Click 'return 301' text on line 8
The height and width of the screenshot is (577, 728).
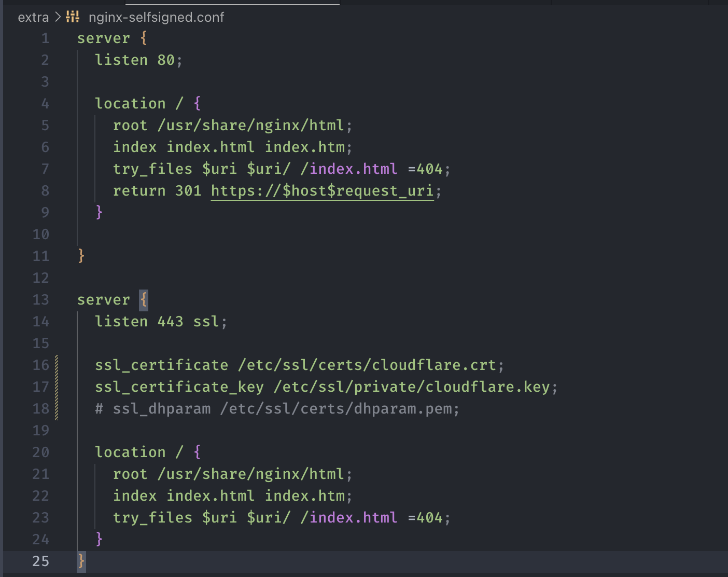coord(157,191)
